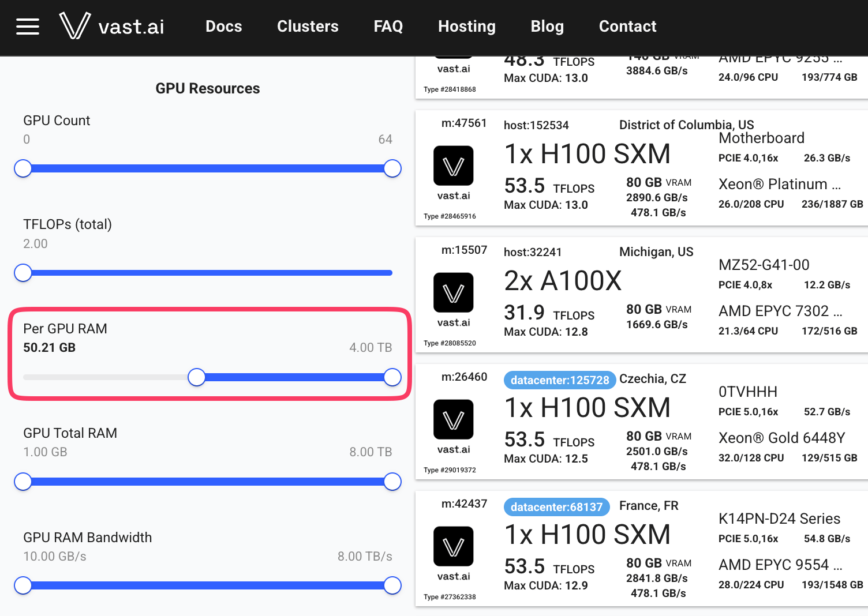Go to the Clusters page
This screenshot has width=868, height=616.
[x=308, y=27]
